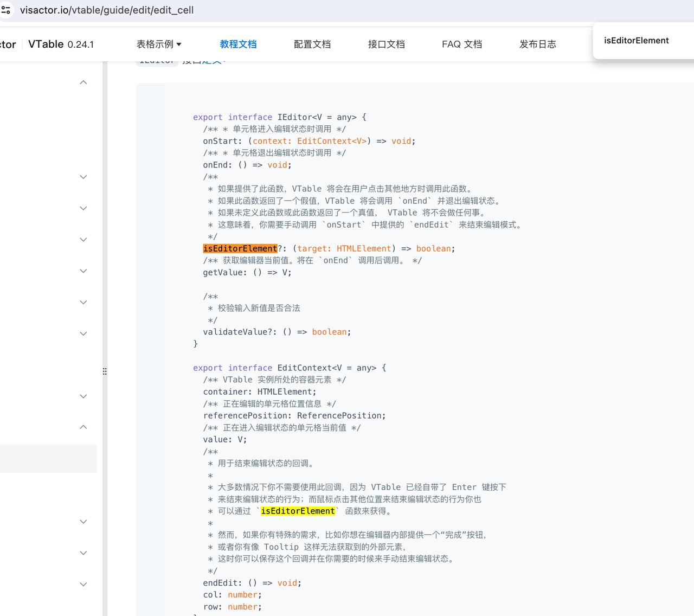Click the comment "校验输入新值是否合法"

(x=259, y=308)
